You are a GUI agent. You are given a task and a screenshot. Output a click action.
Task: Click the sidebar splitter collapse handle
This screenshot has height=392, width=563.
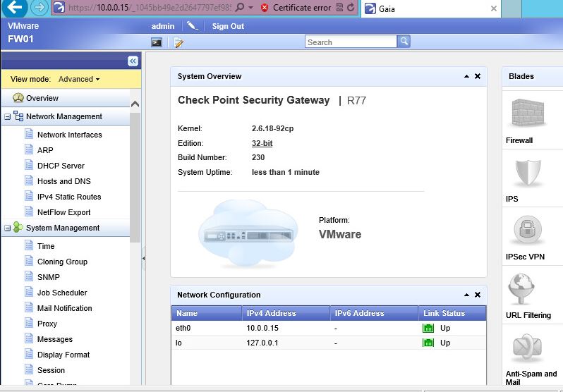click(143, 258)
